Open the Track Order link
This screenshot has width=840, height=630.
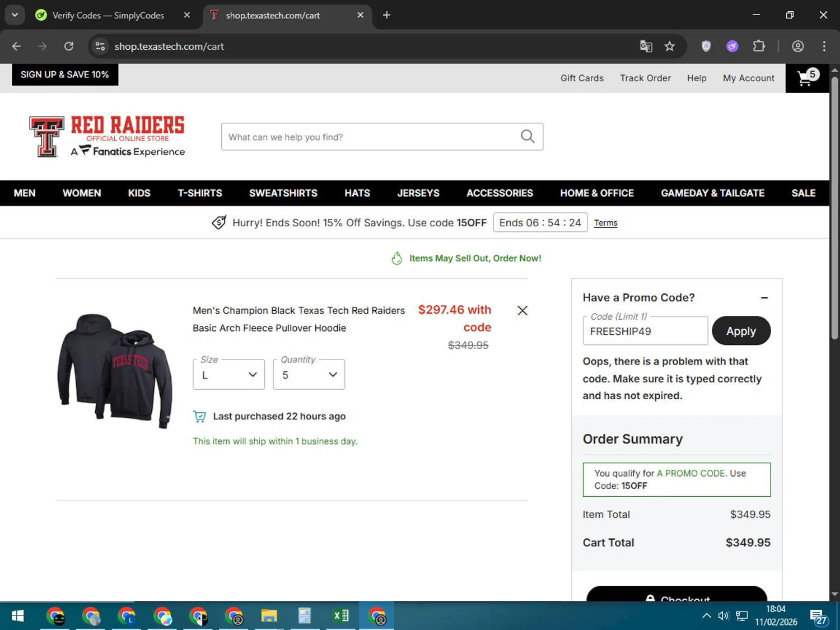tap(645, 78)
